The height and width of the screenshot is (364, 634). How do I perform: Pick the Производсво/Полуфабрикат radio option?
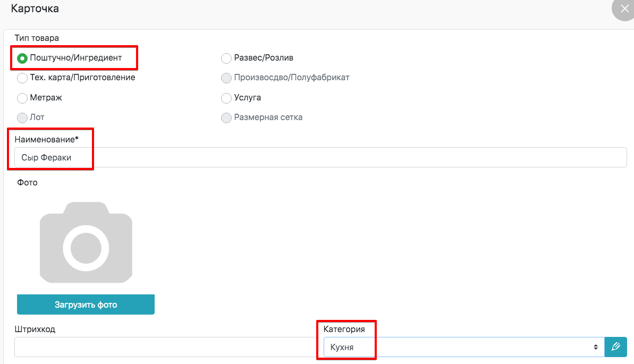[x=226, y=78]
